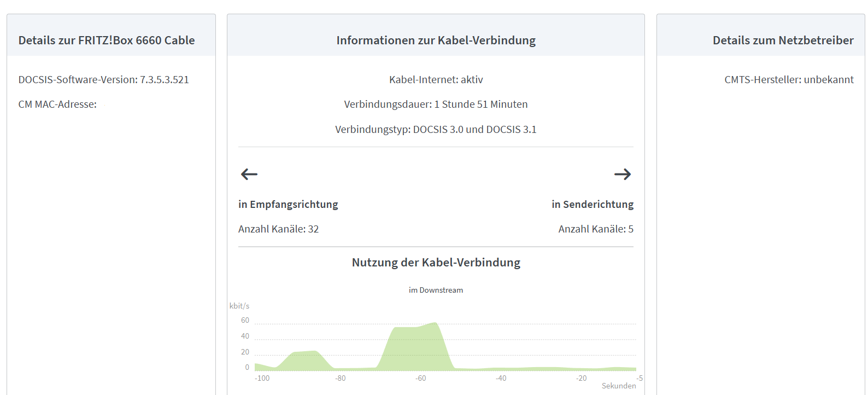Click 'Anzahl Kanäle: 32' text

(279, 229)
